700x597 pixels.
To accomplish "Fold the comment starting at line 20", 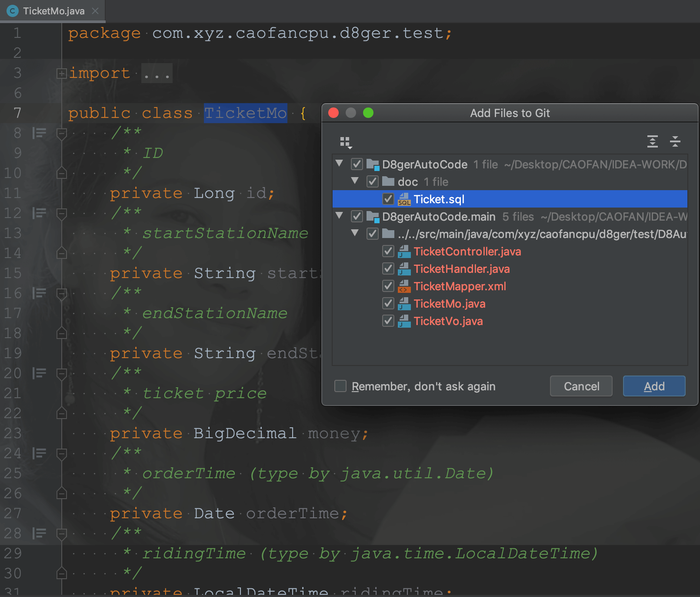I will coord(61,374).
